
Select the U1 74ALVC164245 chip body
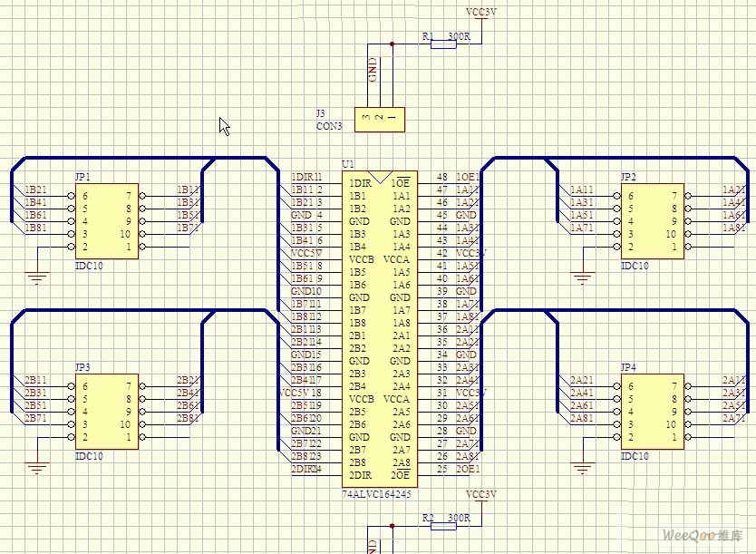(x=379, y=328)
